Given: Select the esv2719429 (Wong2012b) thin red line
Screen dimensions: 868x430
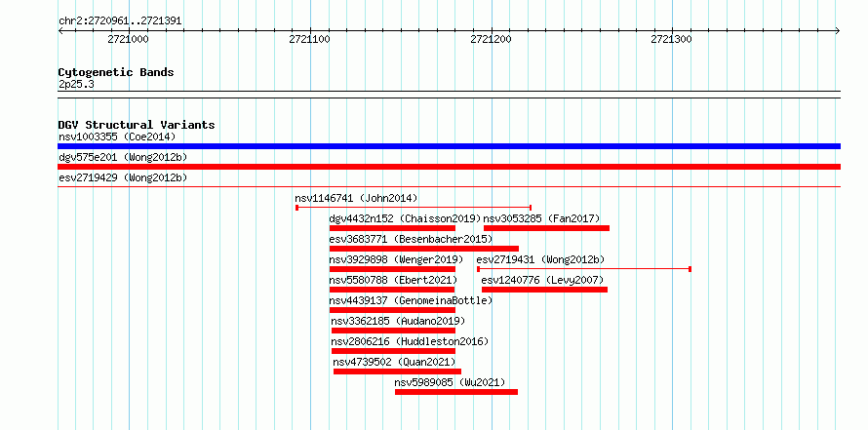Looking at the screenshot, I should [x=449, y=186].
